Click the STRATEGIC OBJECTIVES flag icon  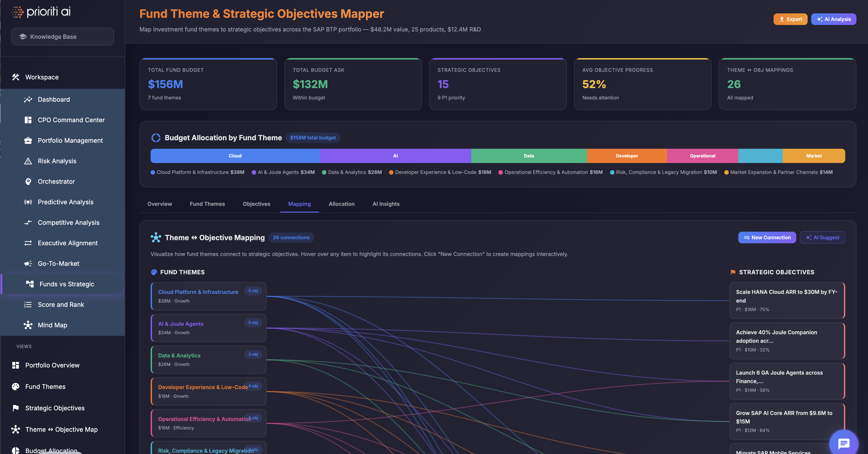point(733,272)
